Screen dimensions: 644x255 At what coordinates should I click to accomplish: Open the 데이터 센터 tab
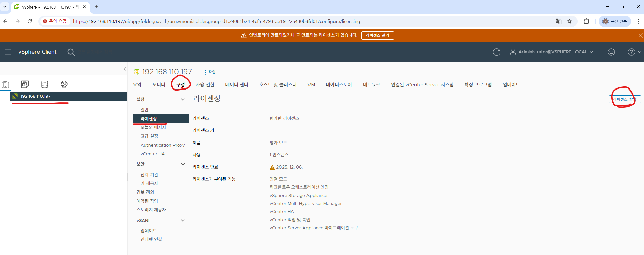point(237,85)
